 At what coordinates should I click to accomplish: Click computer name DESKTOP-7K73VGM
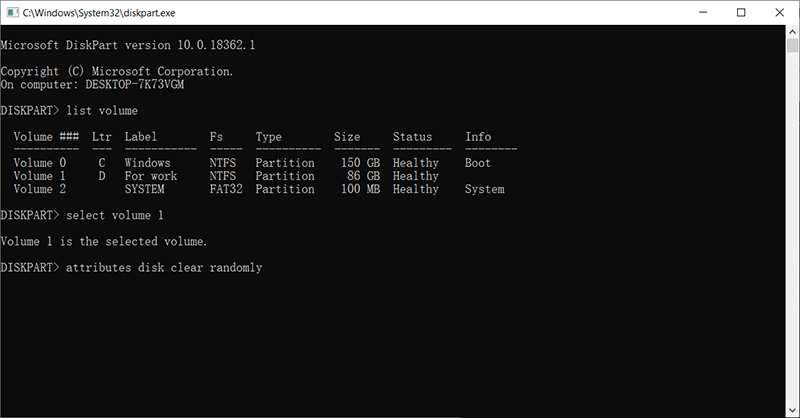tap(135, 84)
